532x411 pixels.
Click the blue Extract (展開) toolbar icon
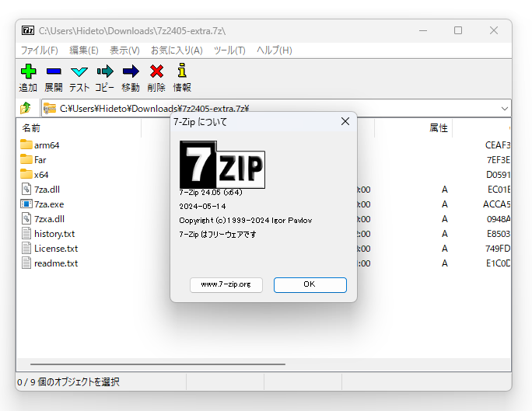54,71
